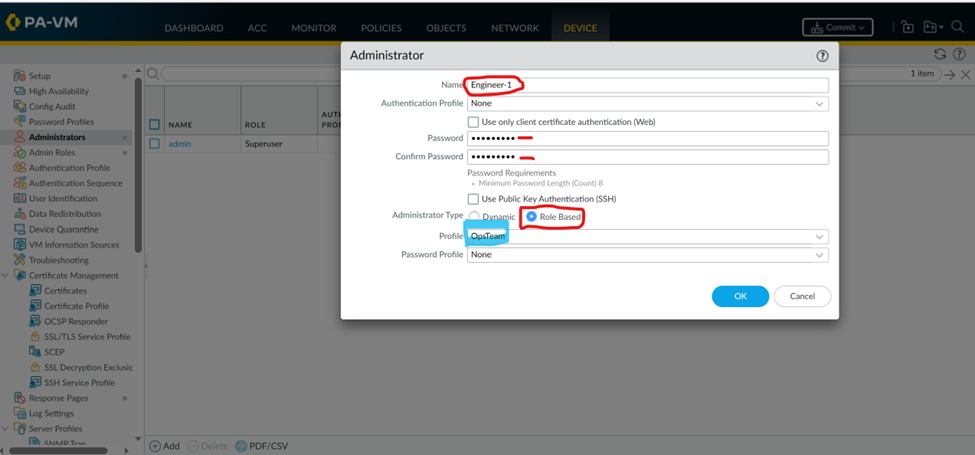Click the clear filter X icon
The image size is (975, 455).
[966, 75]
